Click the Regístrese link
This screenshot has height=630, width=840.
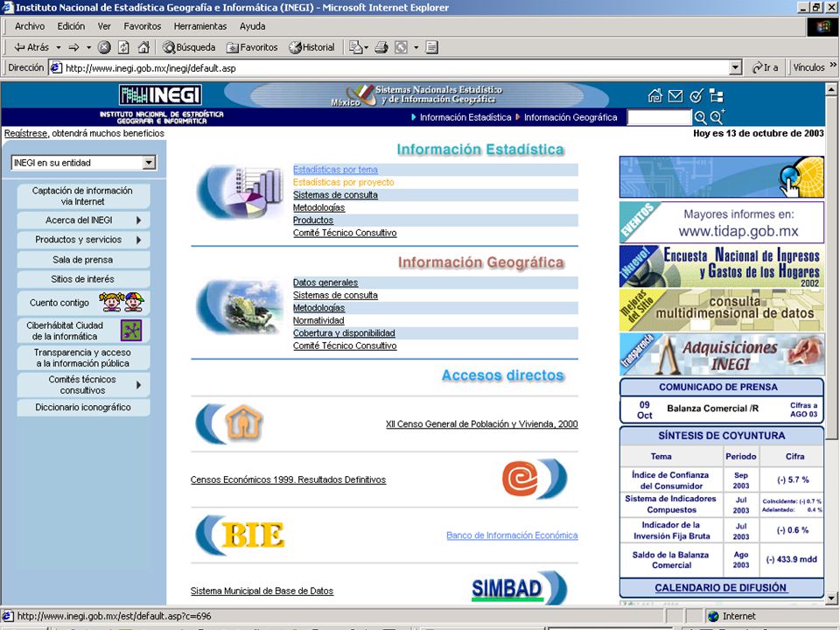point(25,133)
